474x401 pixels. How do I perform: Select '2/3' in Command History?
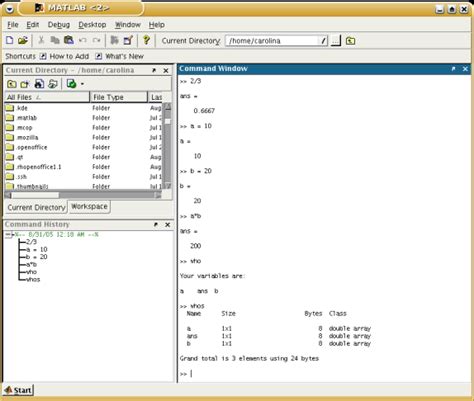pyautogui.click(x=31, y=242)
